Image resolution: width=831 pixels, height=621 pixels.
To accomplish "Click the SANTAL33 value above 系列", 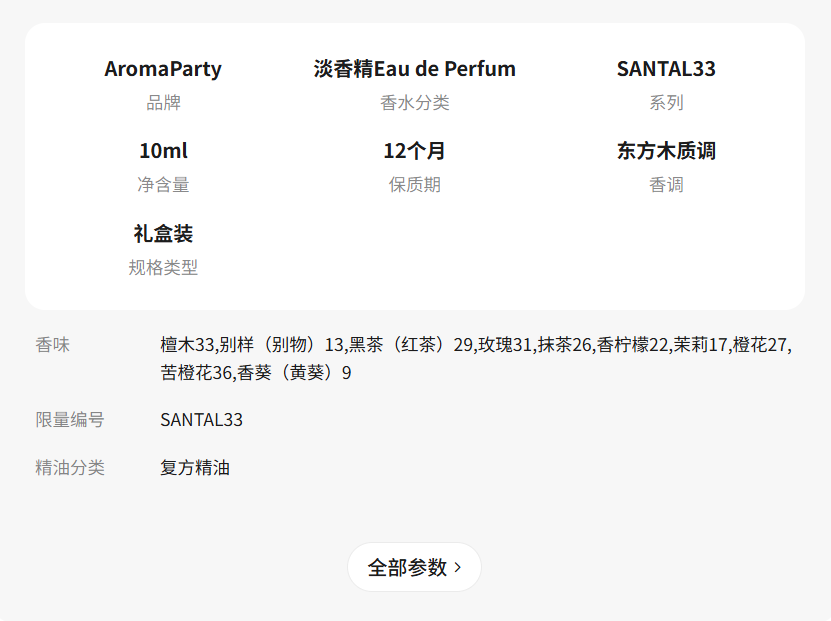I will (666, 69).
